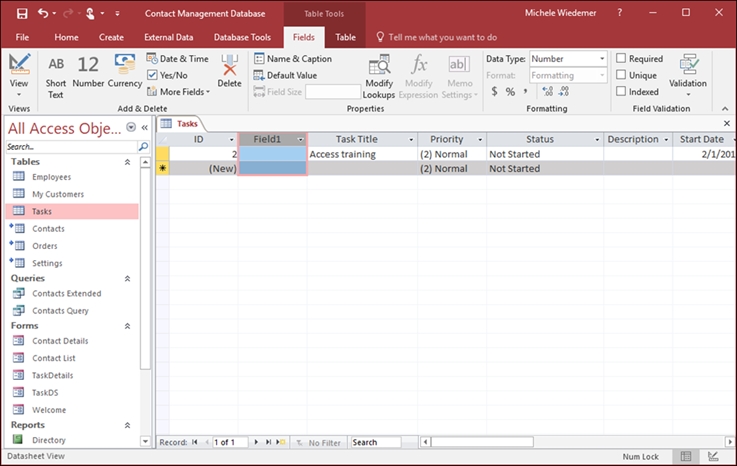Go to next record
The height and width of the screenshot is (466, 737).
[x=256, y=442]
